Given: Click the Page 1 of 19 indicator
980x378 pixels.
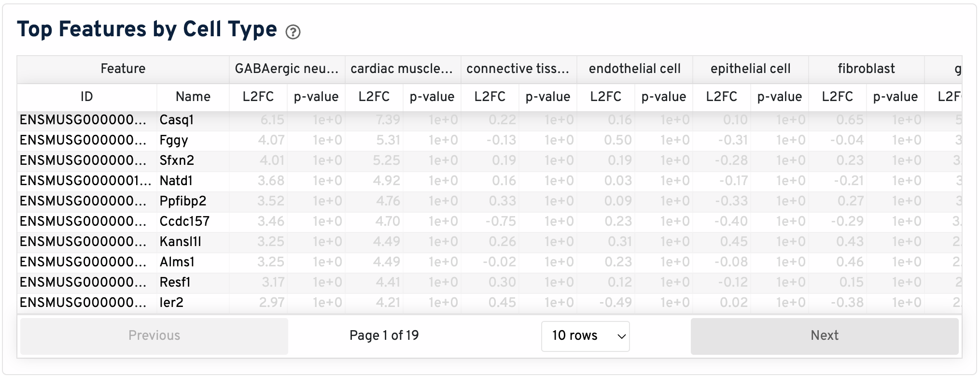Looking at the screenshot, I should click(384, 336).
